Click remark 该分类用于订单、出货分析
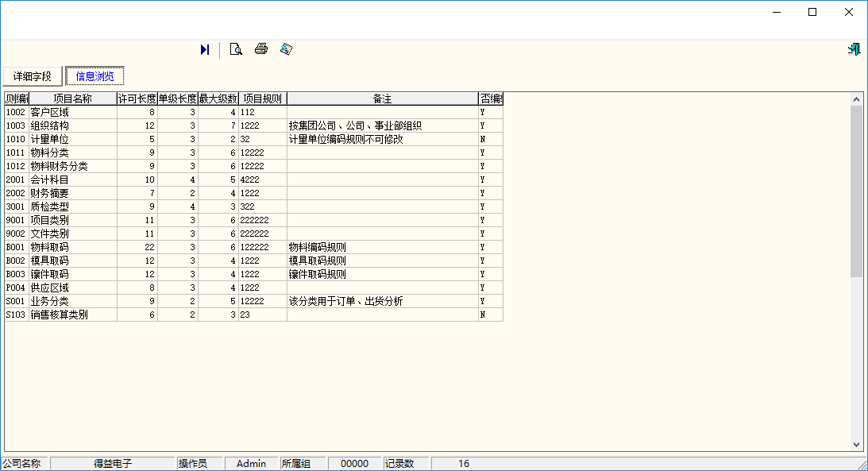This screenshot has width=868, height=471. pyautogui.click(x=346, y=301)
